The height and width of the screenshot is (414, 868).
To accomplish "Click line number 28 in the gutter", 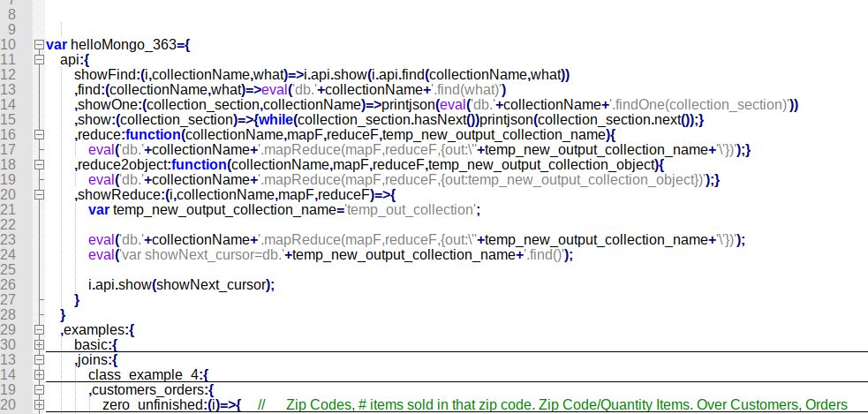I will pyautogui.click(x=10, y=314).
